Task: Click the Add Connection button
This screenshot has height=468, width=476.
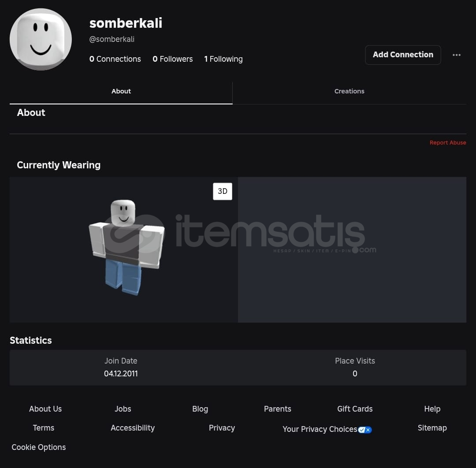Action: (403, 55)
